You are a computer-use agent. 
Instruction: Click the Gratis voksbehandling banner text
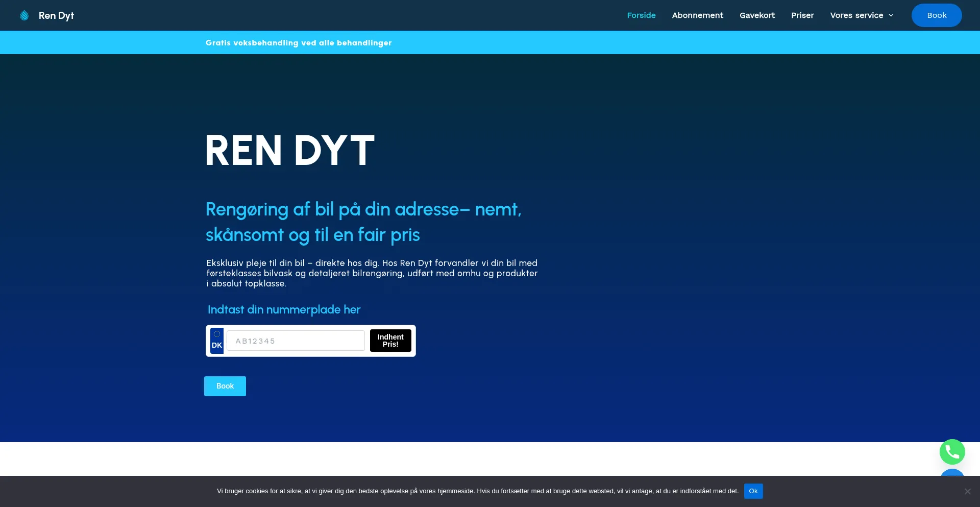[x=299, y=43]
